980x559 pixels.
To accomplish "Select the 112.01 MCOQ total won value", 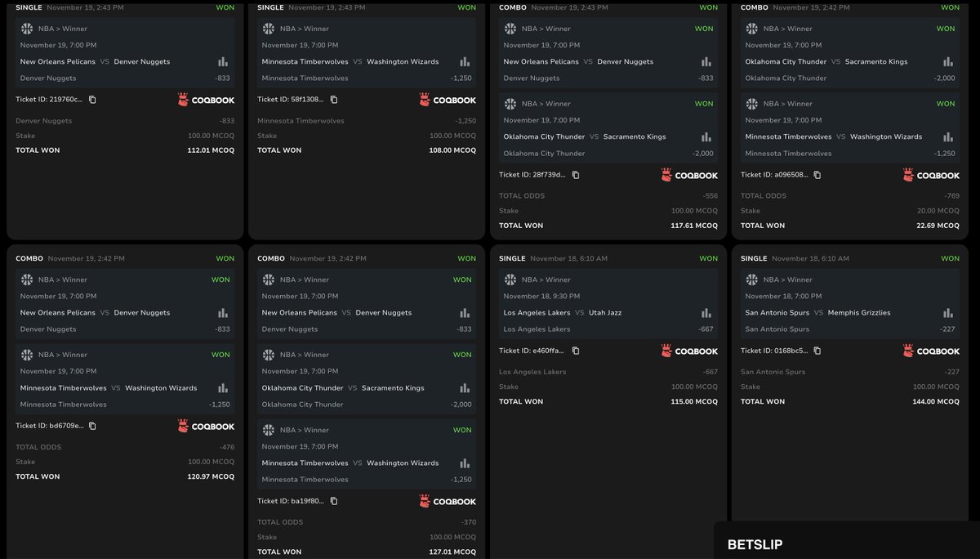I will coord(211,150).
